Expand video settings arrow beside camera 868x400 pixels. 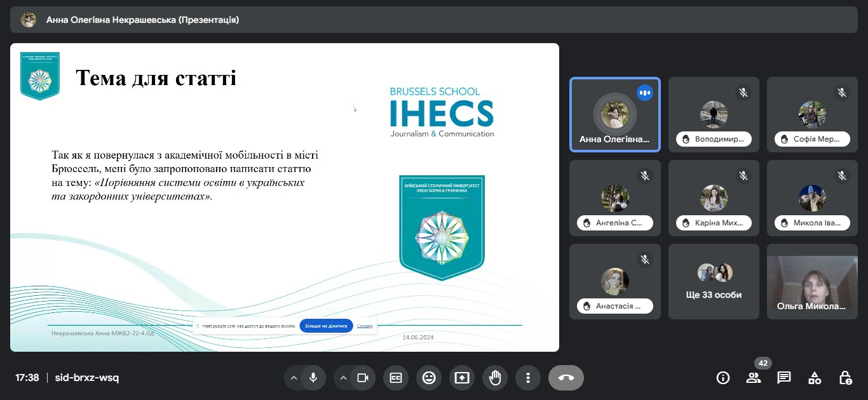tap(343, 378)
